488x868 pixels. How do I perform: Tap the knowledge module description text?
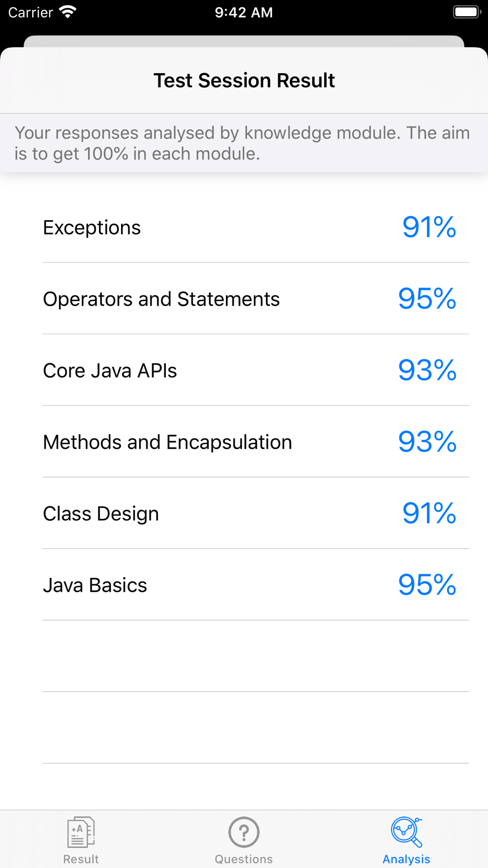pyautogui.click(x=243, y=143)
